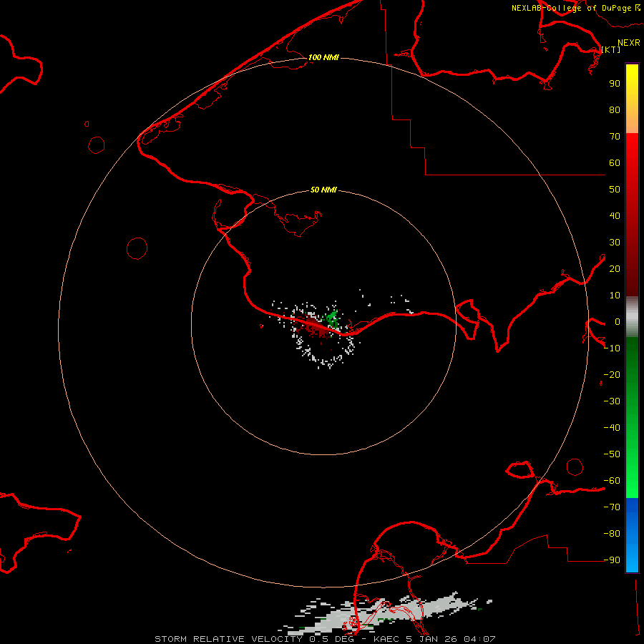
Task: Click the "0" value on velocity scale
Action: point(618,321)
